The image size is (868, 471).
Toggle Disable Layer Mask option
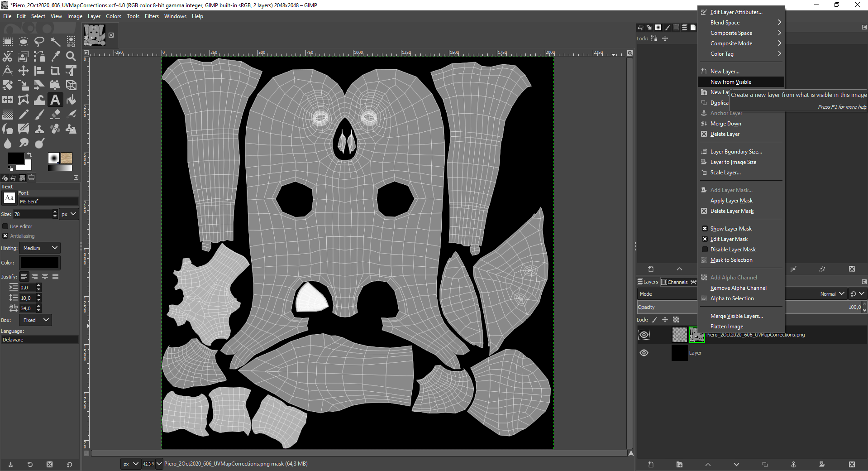733,250
